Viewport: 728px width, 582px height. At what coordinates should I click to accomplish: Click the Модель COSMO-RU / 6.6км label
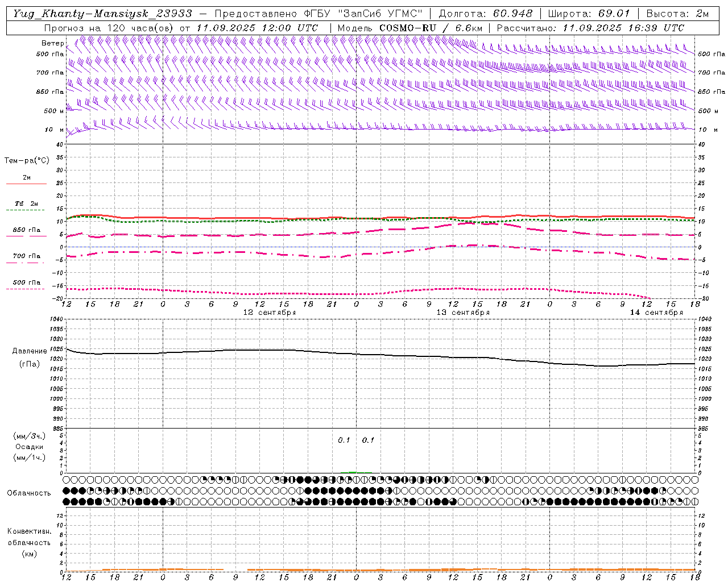(x=410, y=28)
